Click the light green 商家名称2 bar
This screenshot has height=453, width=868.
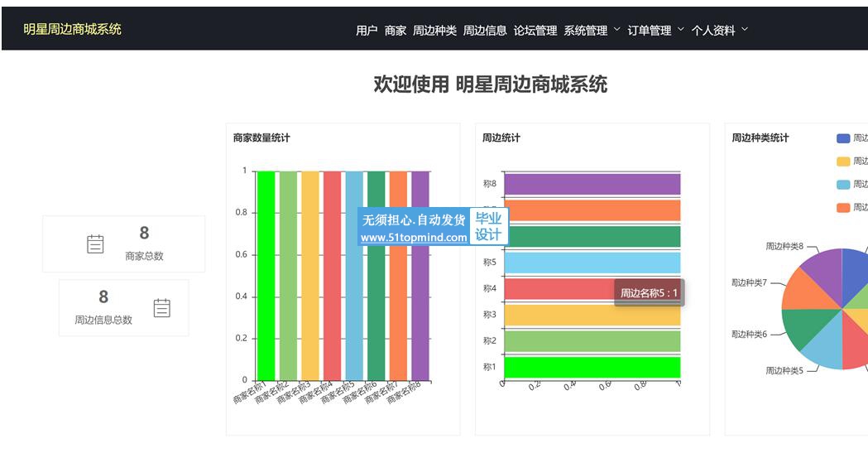(x=288, y=276)
